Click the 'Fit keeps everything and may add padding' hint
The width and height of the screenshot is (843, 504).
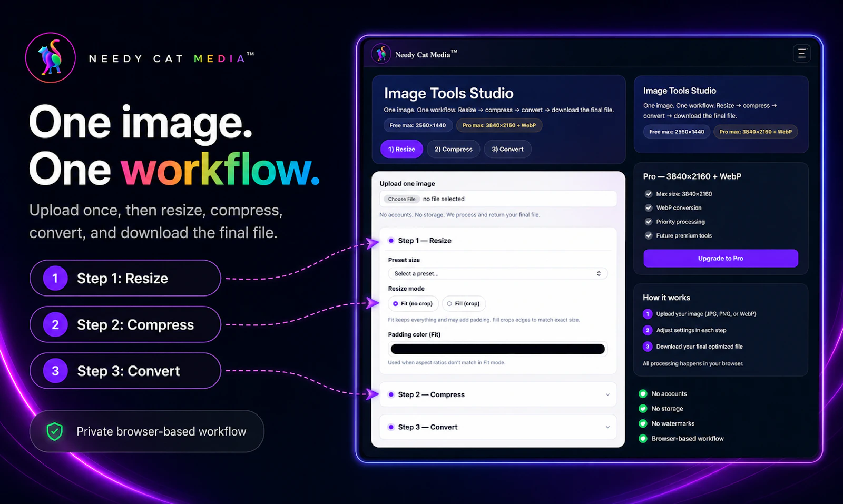tap(484, 320)
